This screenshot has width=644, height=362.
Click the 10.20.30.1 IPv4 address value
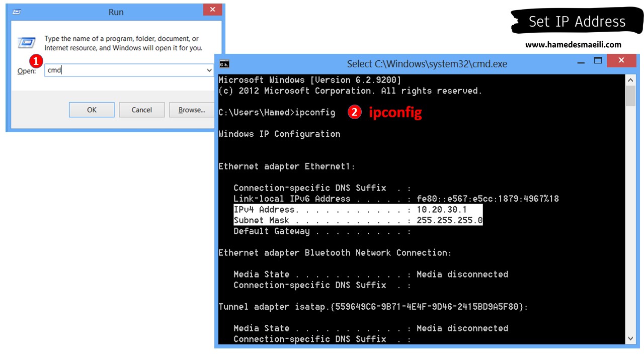coord(442,210)
